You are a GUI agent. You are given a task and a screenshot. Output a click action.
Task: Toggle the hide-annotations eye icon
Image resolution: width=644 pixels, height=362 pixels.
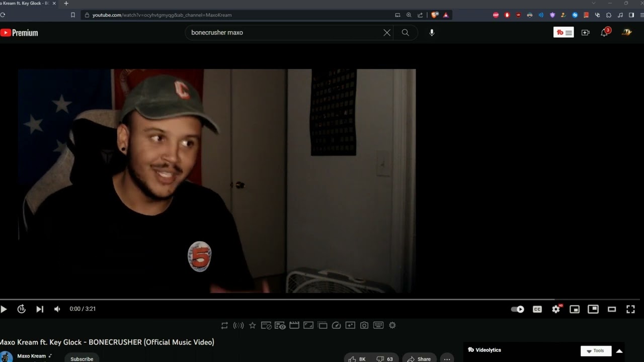280,325
